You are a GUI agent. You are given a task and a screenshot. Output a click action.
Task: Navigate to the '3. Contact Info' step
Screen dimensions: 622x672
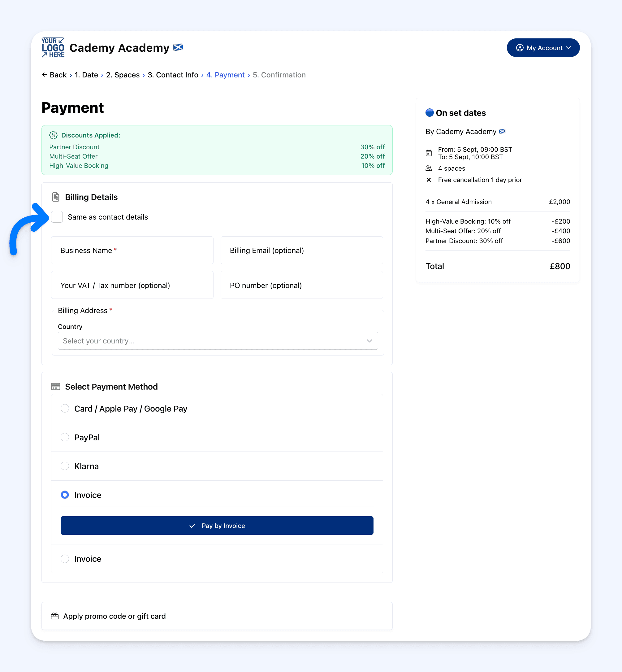[x=173, y=75]
